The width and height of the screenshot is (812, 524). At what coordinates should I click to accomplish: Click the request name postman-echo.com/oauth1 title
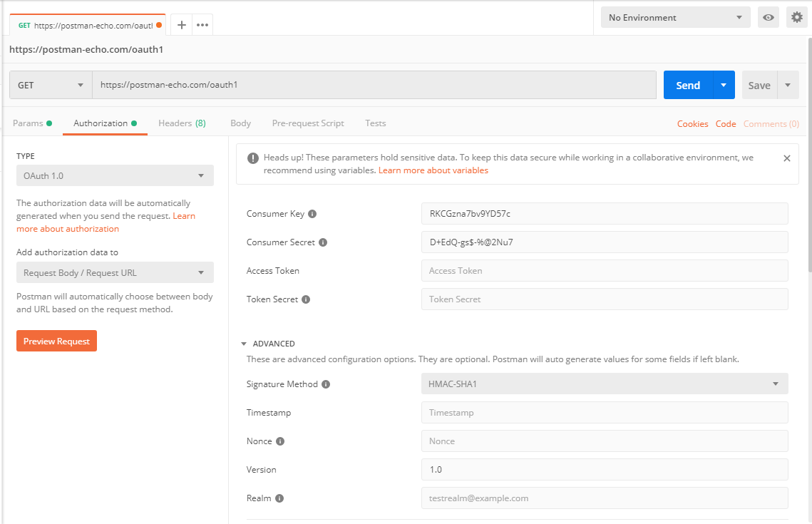click(x=86, y=50)
